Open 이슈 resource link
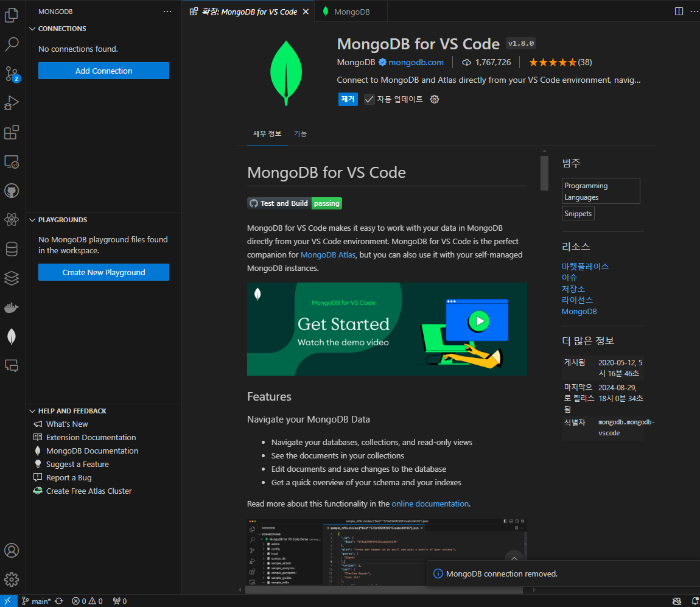700x607 pixels. [569, 278]
